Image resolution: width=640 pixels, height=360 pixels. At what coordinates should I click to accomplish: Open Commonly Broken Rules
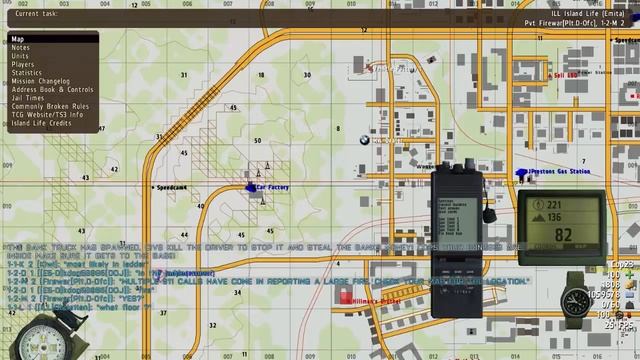[50, 107]
